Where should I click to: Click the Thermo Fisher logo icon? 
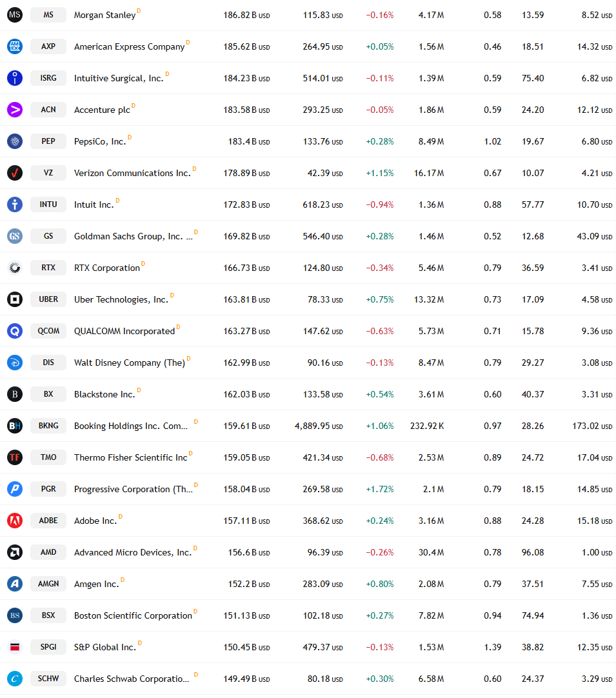tap(15, 457)
